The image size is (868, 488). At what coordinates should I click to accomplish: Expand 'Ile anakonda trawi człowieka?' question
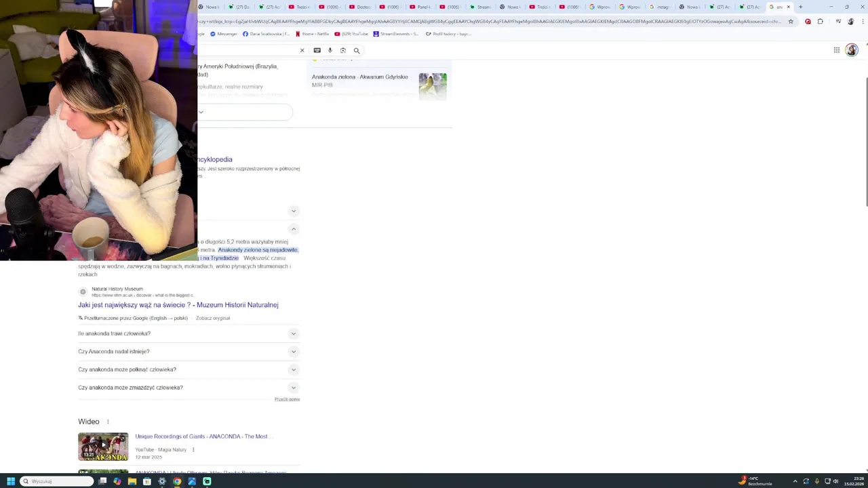(x=189, y=333)
